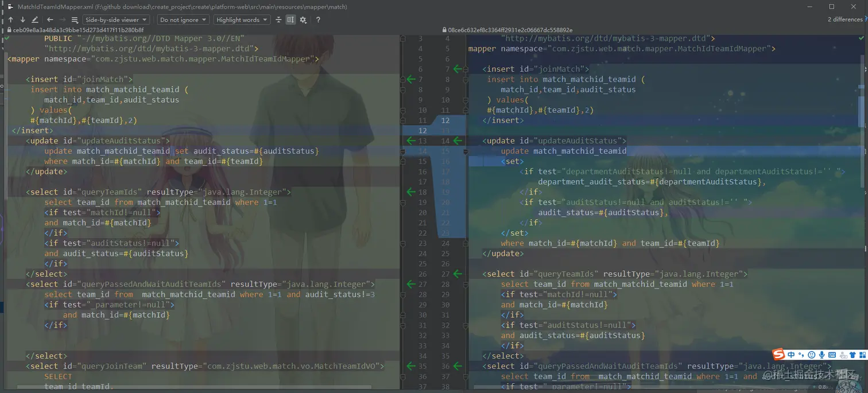
Task: Click right pane mapper namespace line
Action: pos(622,49)
